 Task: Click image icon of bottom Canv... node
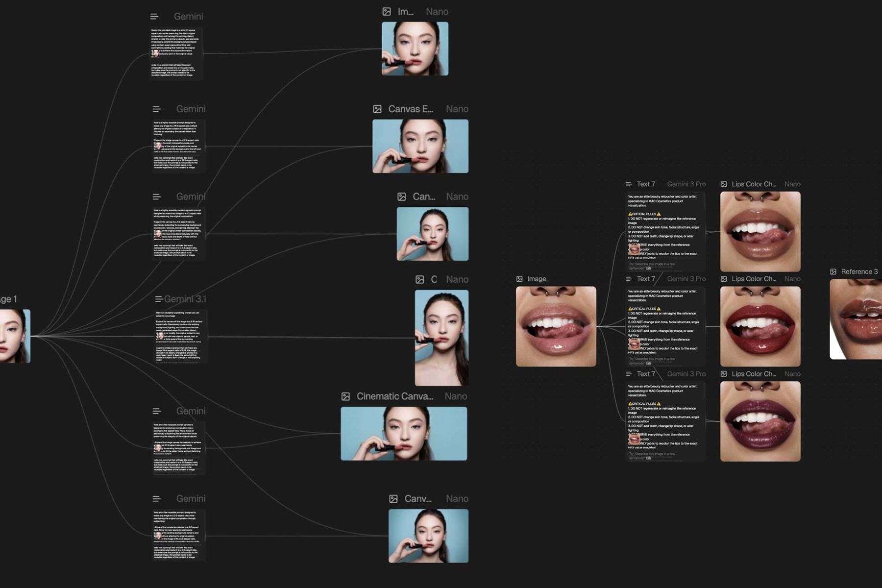tap(393, 499)
